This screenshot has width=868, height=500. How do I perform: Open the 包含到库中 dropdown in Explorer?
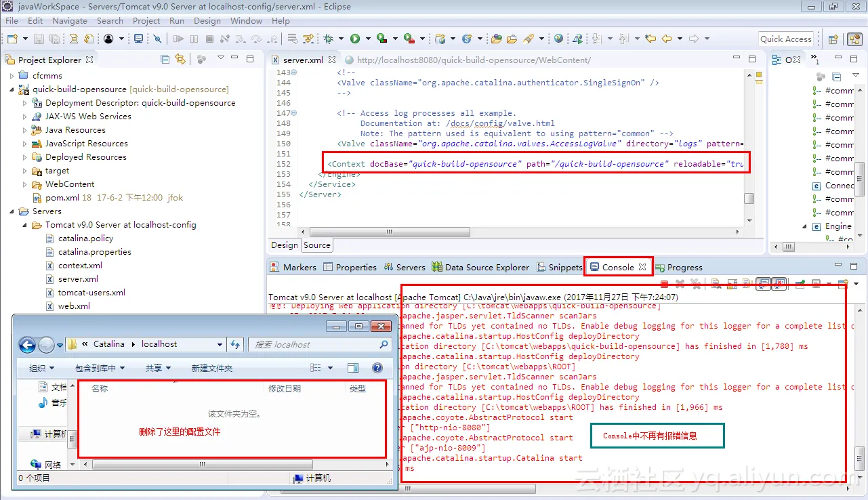coord(100,368)
